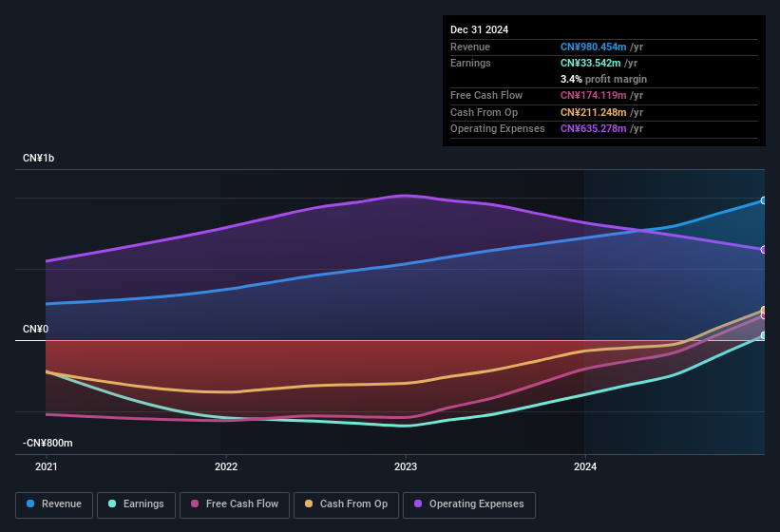The width and height of the screenshot is (780, 532).
Task: Click the Earnings endpoint marker on chart
Action: click(x=764, y=335)
